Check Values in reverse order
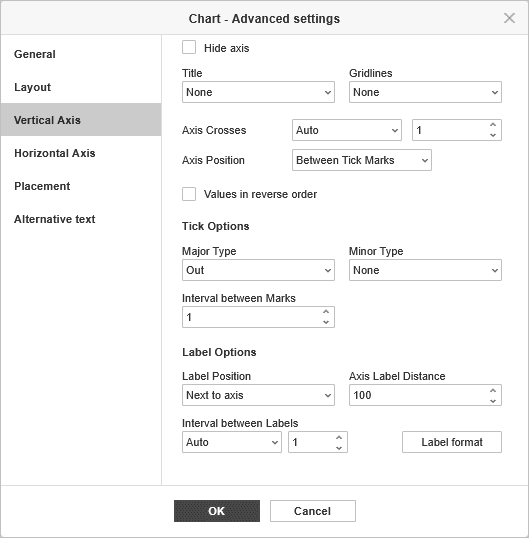This screenshot has width=529, height=538. pos(189,194)
